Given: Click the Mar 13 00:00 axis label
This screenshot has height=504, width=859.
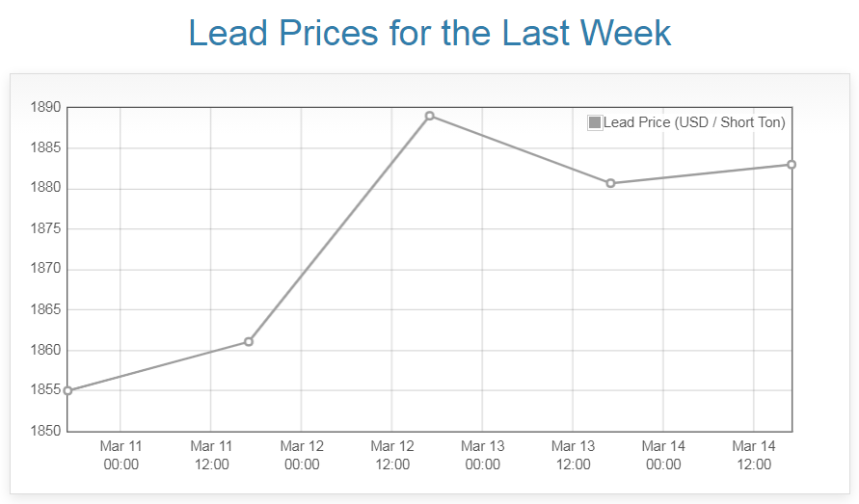Looking at the screenshot, I should tap(482, 455).
